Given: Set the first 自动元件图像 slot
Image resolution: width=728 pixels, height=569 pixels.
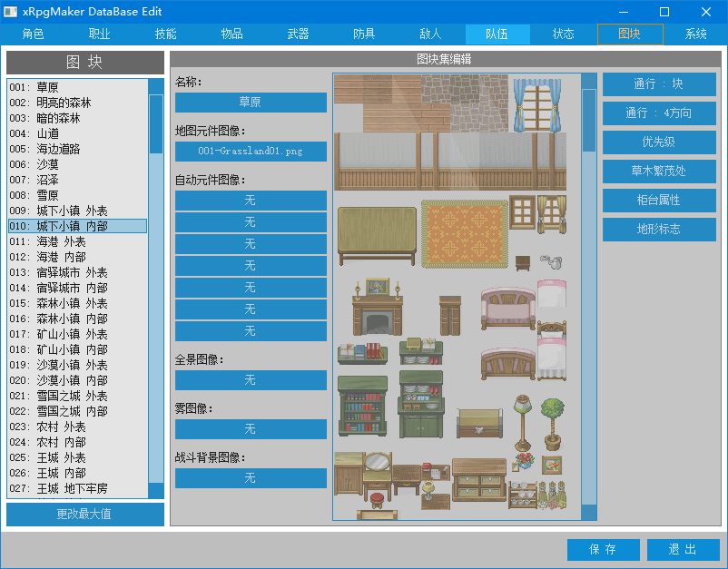Looking at the screenshot, I should click(251, 201).
